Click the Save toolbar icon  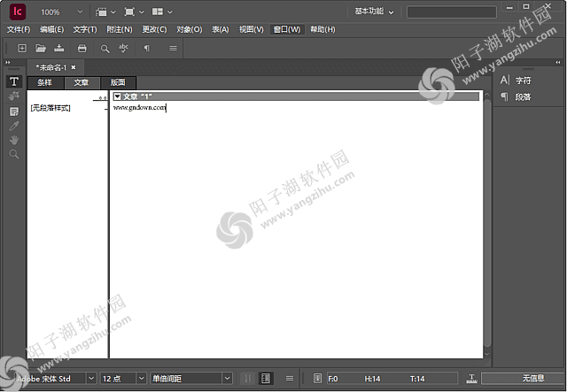59,48
